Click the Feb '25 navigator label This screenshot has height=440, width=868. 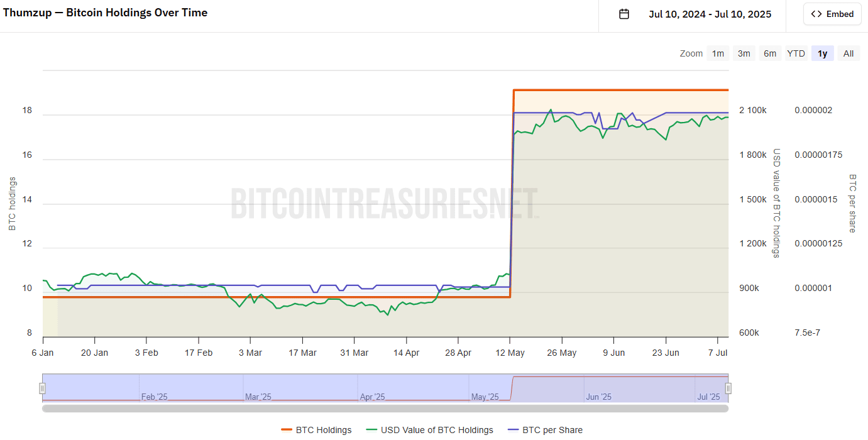(155, 397)
